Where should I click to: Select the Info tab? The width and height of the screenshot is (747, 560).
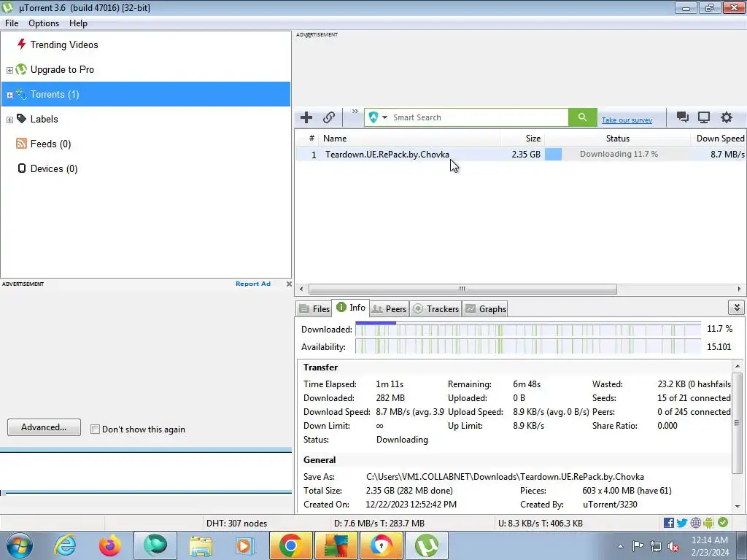point(351,308)
